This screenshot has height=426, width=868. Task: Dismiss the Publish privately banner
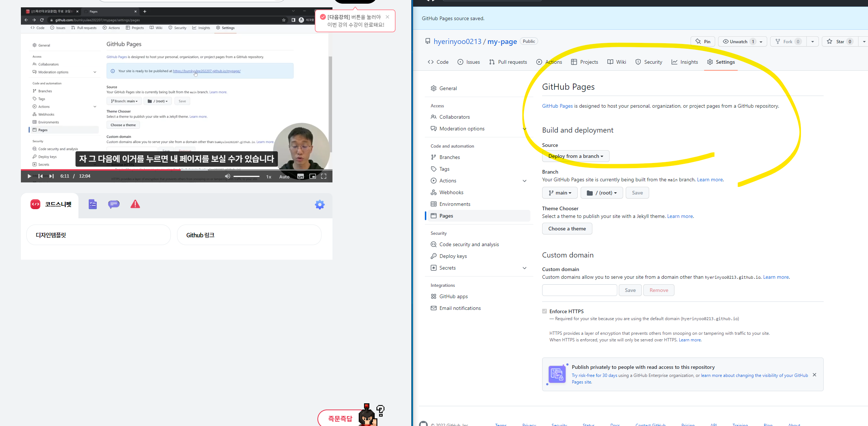[814, 375]
